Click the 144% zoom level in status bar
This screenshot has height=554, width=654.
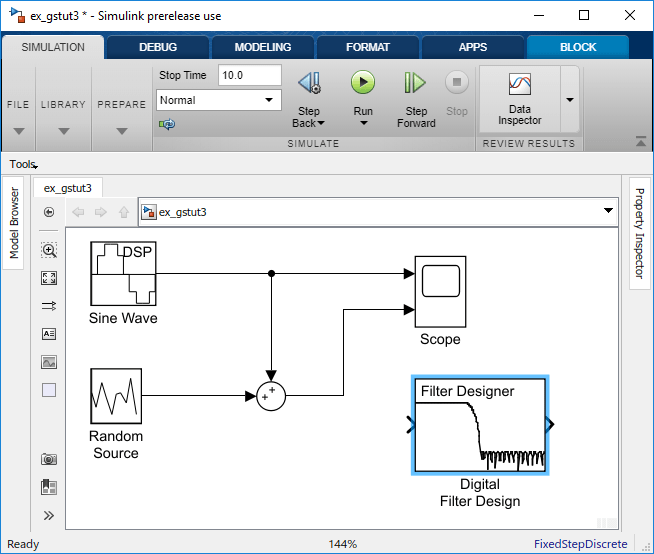(342, 544)
